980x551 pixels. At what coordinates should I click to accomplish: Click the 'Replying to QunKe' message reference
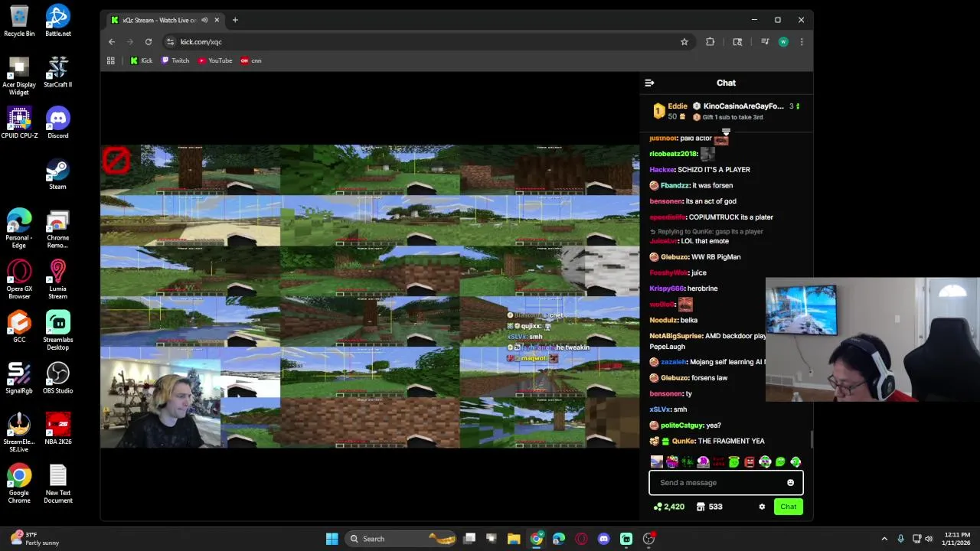(x=706, y=231)
